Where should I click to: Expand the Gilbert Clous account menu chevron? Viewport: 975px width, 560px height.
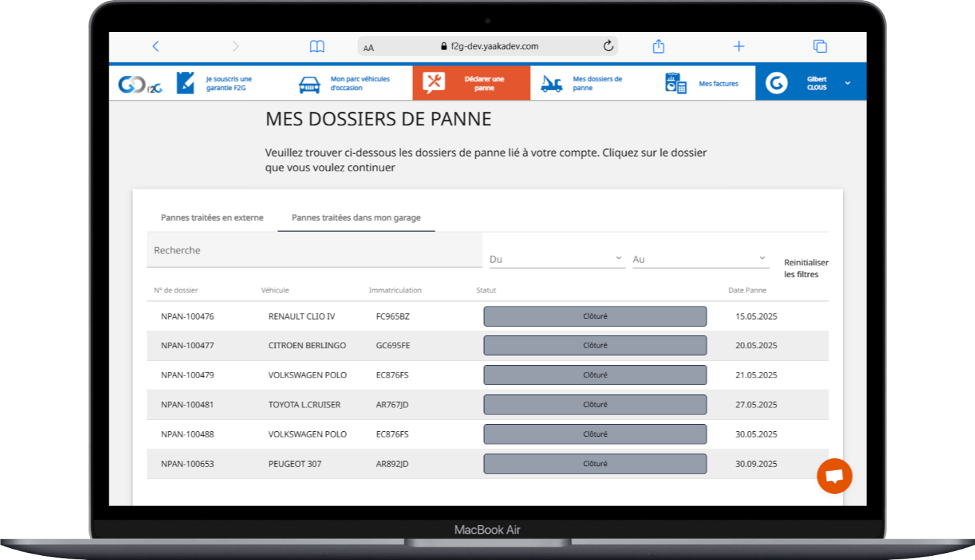tap(848, 84)
